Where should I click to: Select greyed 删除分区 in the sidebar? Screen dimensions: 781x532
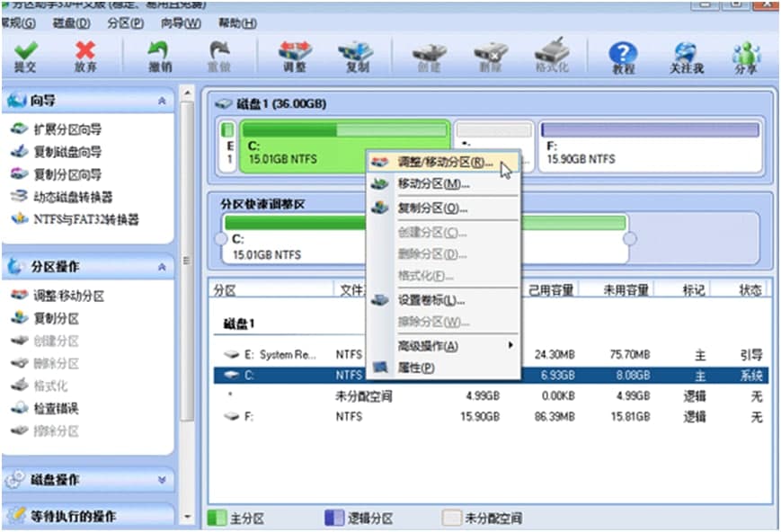point(45,363)
